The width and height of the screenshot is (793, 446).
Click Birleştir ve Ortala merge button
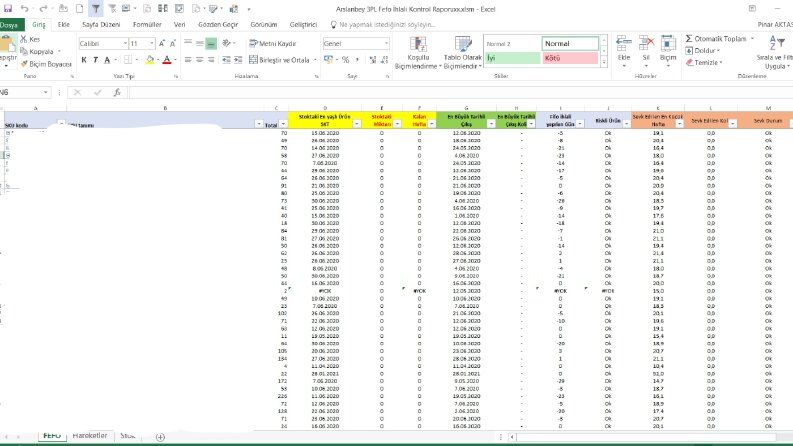(279, 60)
